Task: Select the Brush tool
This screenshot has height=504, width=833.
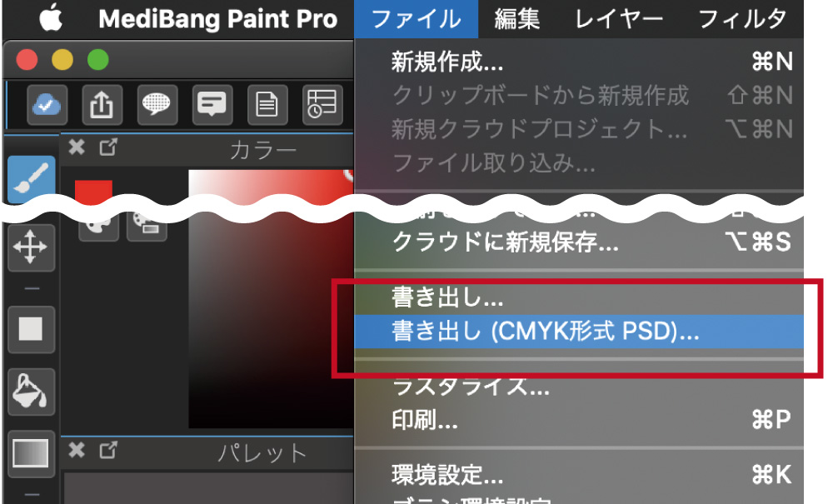Action: [32, 178]
